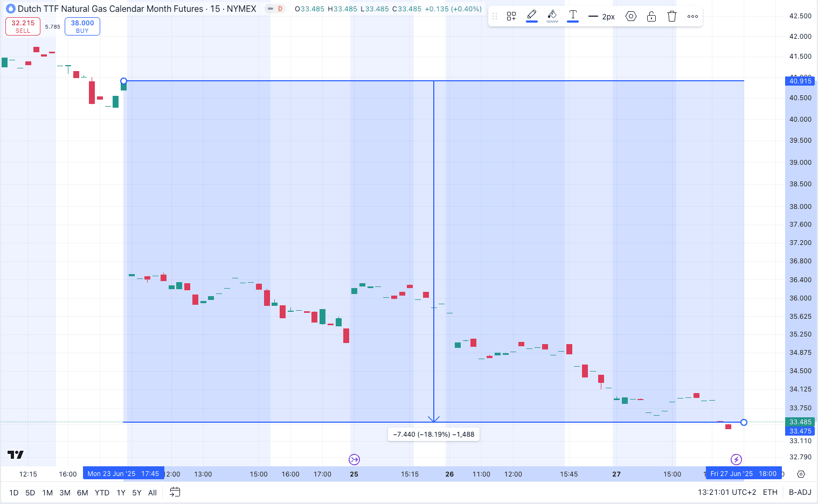The height and width of the screenshot is (504, 818).
Task: Click the O33.485 open value
Action: point(309,9)
